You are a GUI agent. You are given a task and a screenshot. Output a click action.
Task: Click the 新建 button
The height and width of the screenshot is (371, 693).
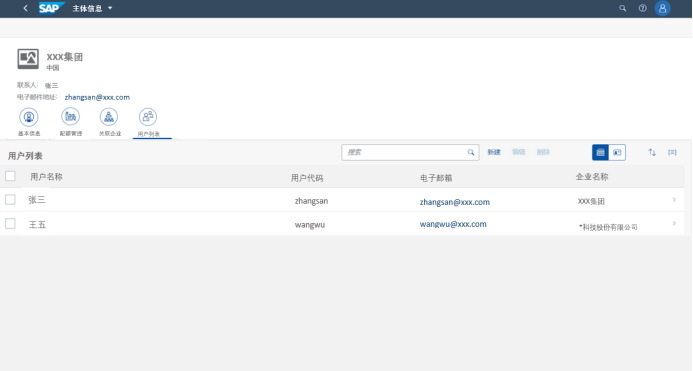(494, 152)
